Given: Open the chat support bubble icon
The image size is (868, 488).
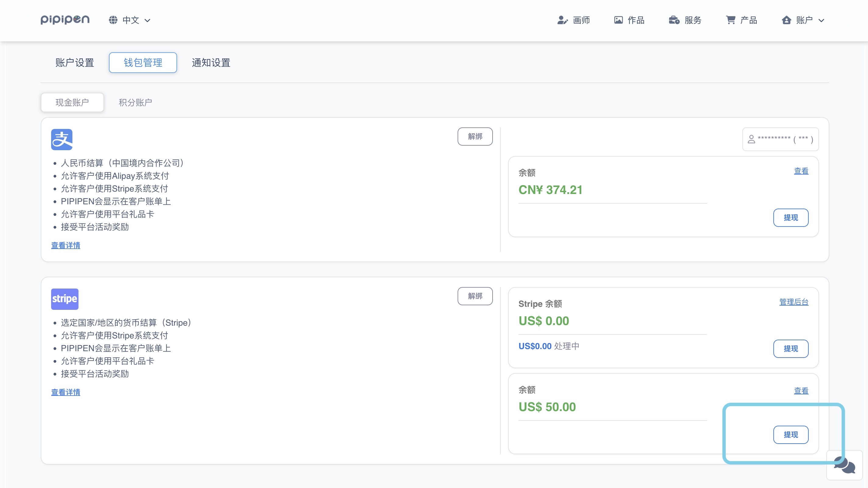Looking at the screenshot, I should pyautogui.click(x=844, y=465).
